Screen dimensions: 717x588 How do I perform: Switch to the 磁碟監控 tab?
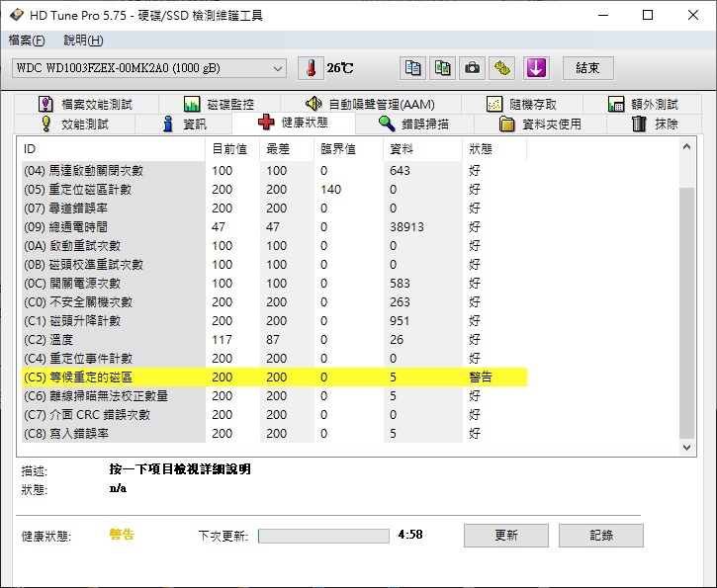[220, 105]
